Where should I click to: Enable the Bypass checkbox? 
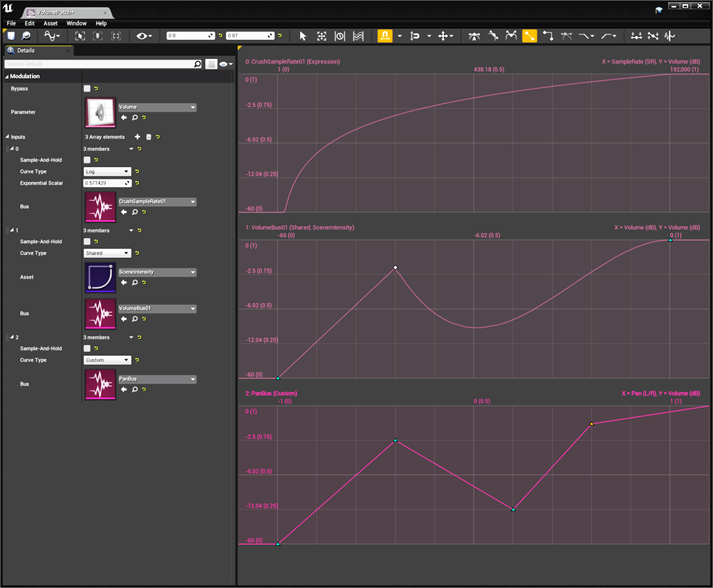[87, 88]
